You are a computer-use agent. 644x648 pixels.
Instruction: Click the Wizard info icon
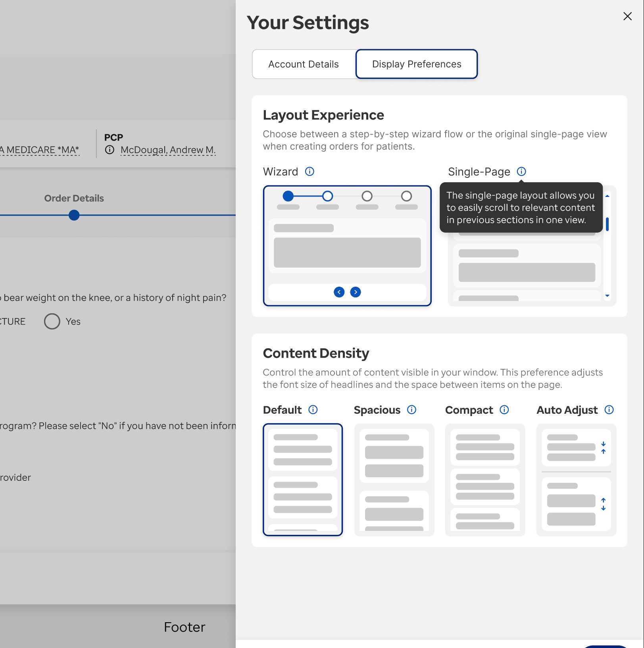(310, 172)
